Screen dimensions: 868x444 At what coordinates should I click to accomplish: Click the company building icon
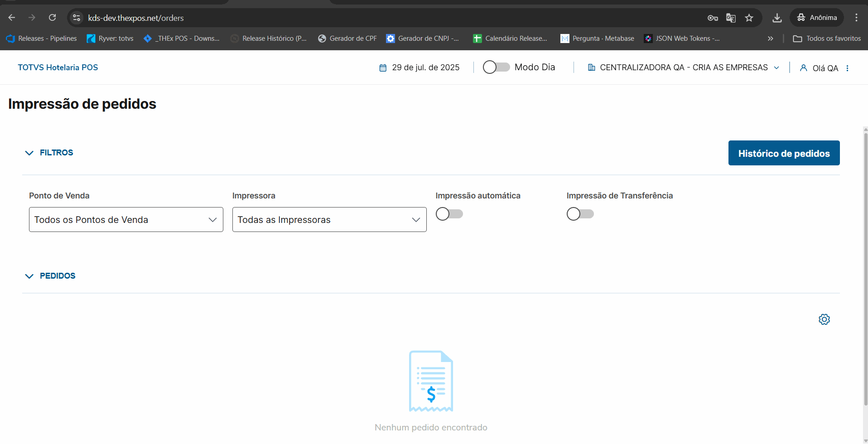point(591,68)
